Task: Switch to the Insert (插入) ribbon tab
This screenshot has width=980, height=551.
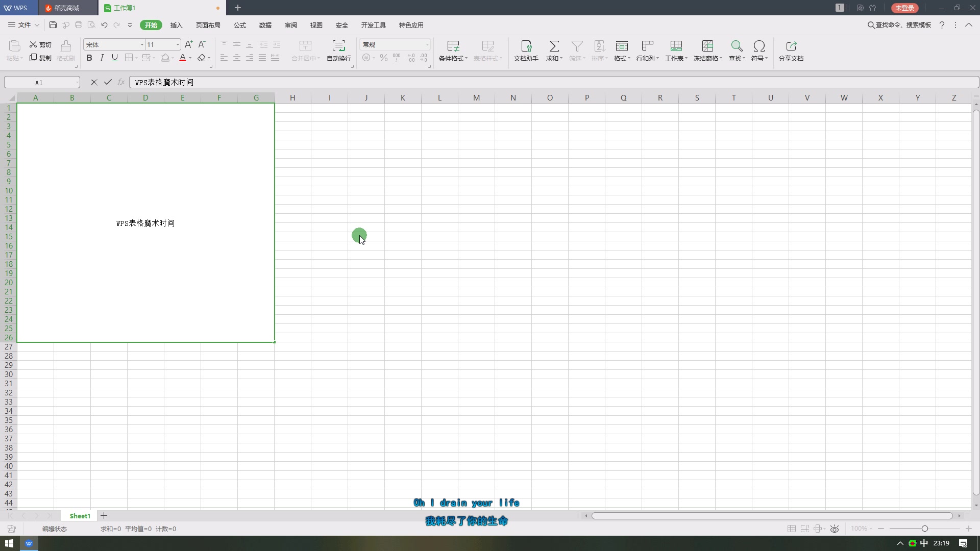Action: point(176,25)
